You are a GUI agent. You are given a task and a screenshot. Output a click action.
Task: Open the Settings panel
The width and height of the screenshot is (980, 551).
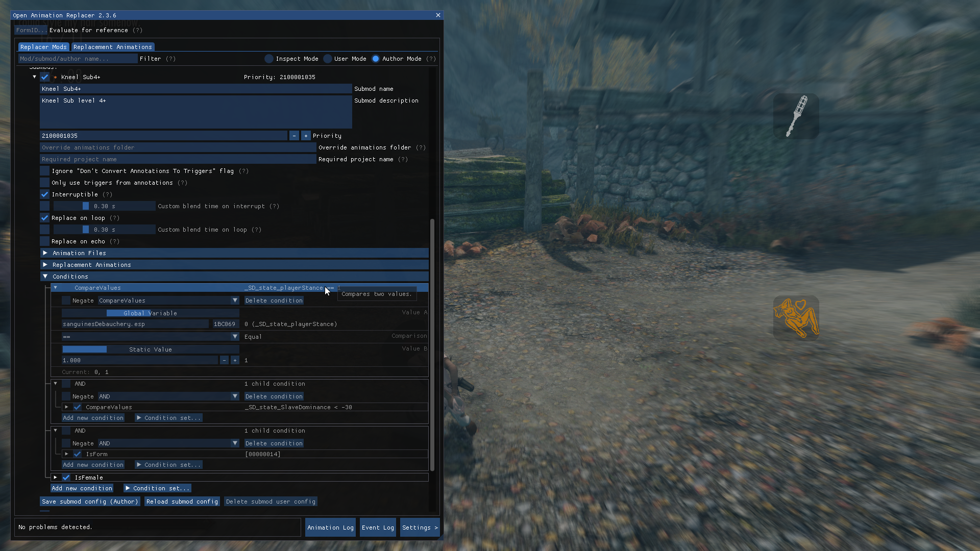pos(420,528)
